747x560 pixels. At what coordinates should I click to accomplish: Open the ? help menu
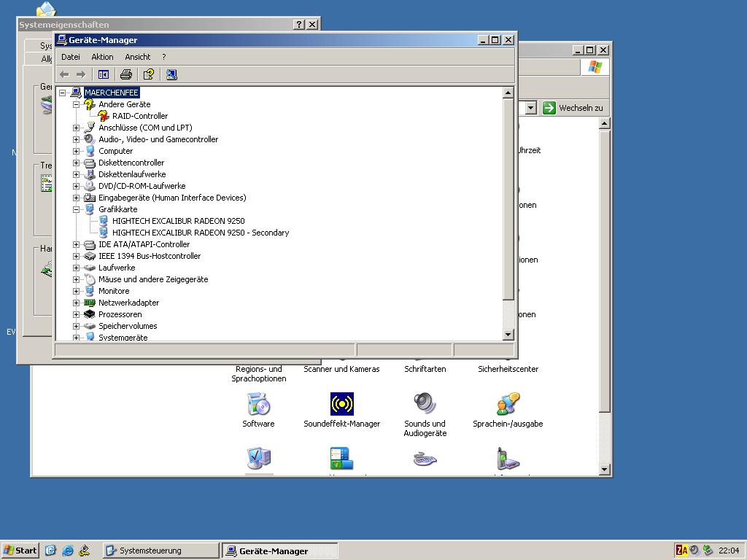pyautogui.click(x=164, y=57)
